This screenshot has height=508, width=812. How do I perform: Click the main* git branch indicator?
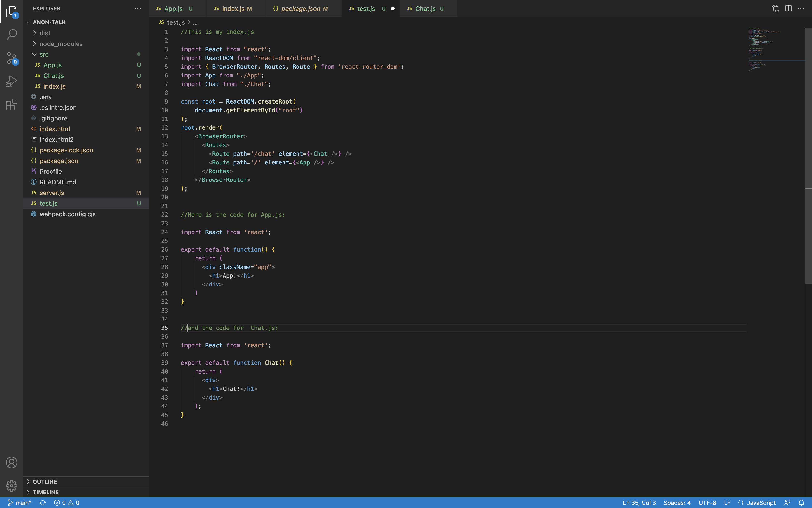click(20, 503)
